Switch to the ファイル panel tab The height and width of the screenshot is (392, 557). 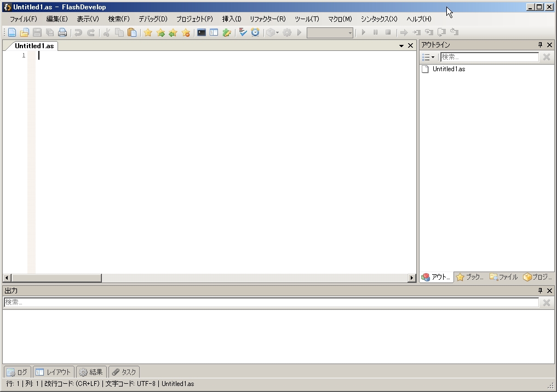504,277
